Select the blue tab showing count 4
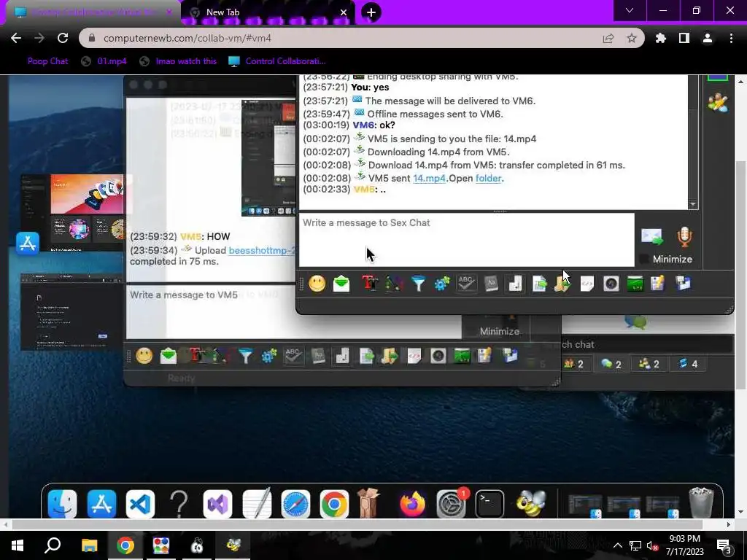Image resolution: width=747 pixels, height=560 pixels. pos(688,364)
